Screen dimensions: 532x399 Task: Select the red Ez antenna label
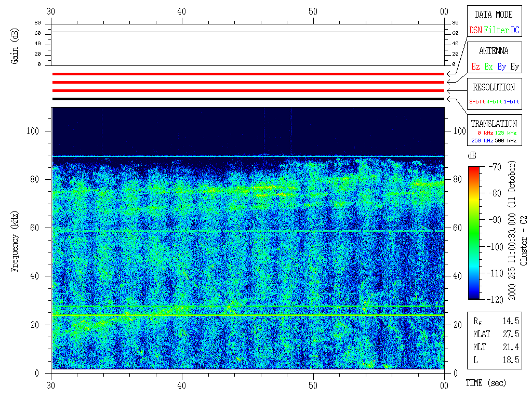point(475,67)
